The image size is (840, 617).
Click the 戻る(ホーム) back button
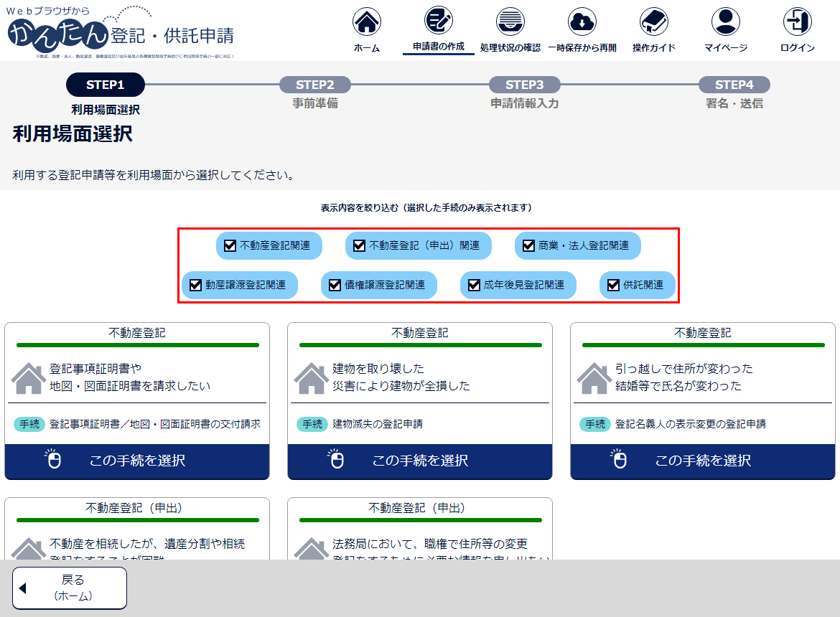click(x=70, y=588)
